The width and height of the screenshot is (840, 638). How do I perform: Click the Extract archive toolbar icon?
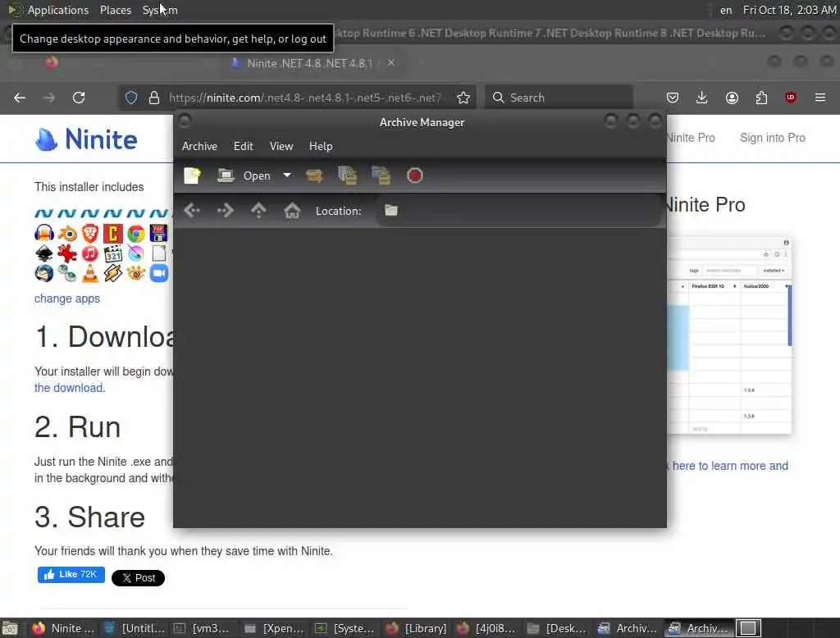click(314, 175)
